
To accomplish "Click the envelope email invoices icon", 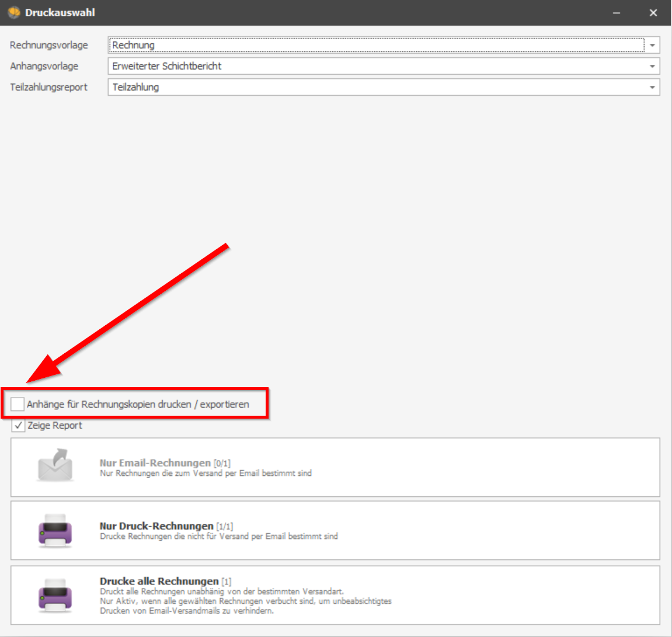I will point(55,465).
